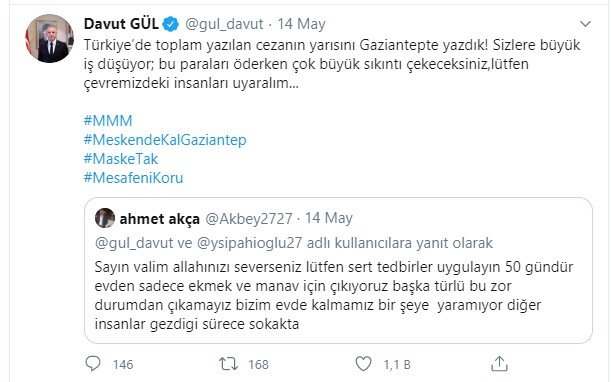Open the tweet's 14 May timestamp
This screenshot has height=382, width=611.
[x=302, y=24]
